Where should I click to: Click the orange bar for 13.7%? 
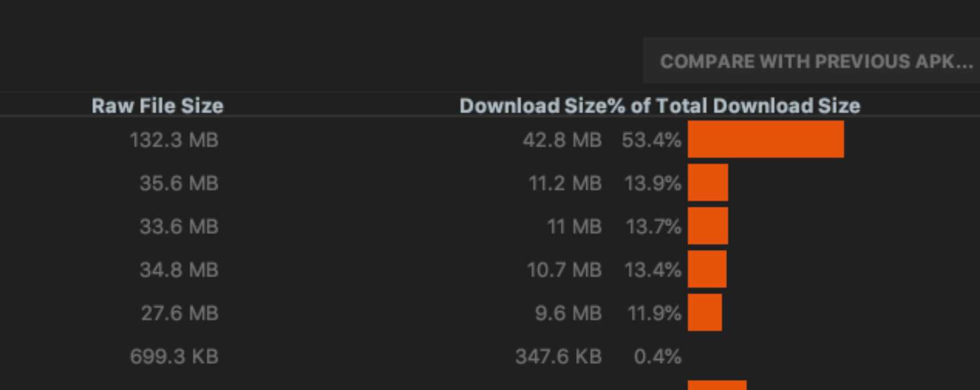click(x=708, y=226)
